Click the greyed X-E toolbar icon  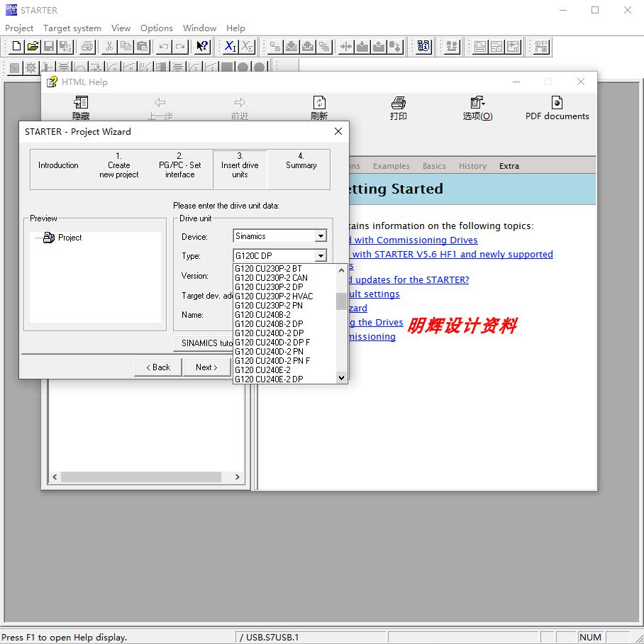coord(247,46)
